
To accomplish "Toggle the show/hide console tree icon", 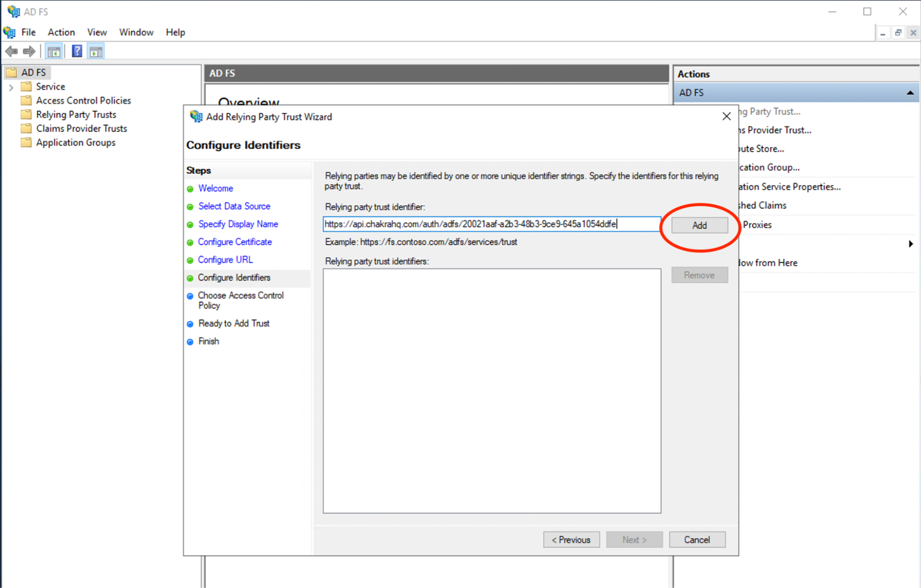I will click(x=54, y=51).
